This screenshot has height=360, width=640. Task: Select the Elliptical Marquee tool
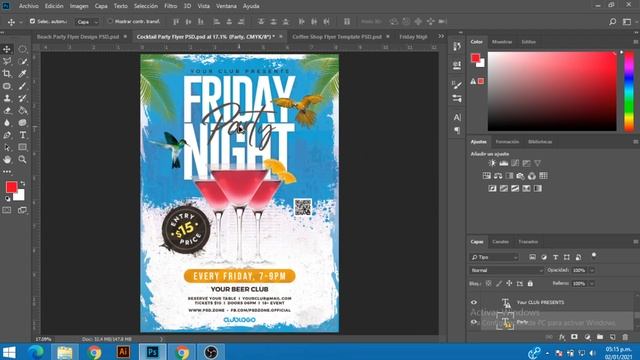tap(22, 49)
